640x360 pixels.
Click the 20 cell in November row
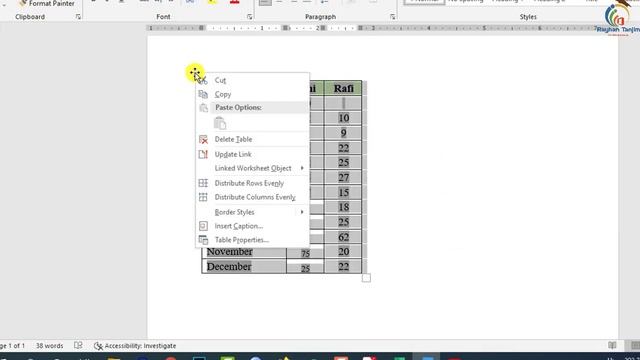pyautogui.click(x=343, y=252)
